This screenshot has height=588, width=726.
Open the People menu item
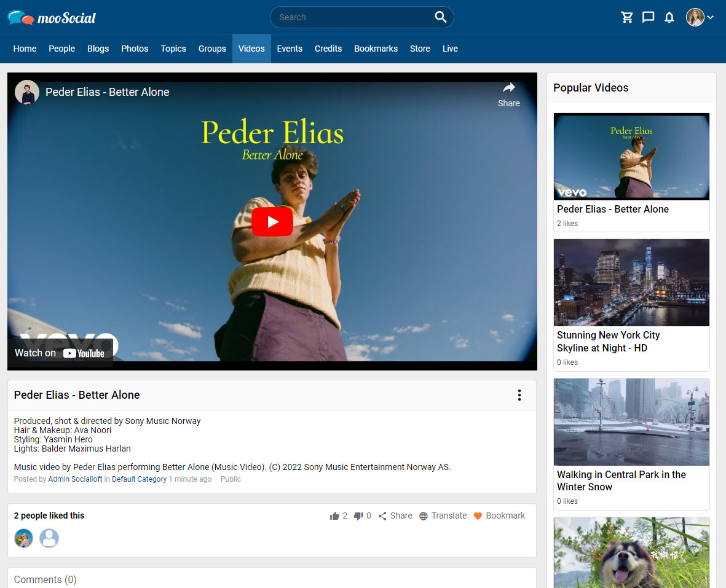click(x=62, y=49)
